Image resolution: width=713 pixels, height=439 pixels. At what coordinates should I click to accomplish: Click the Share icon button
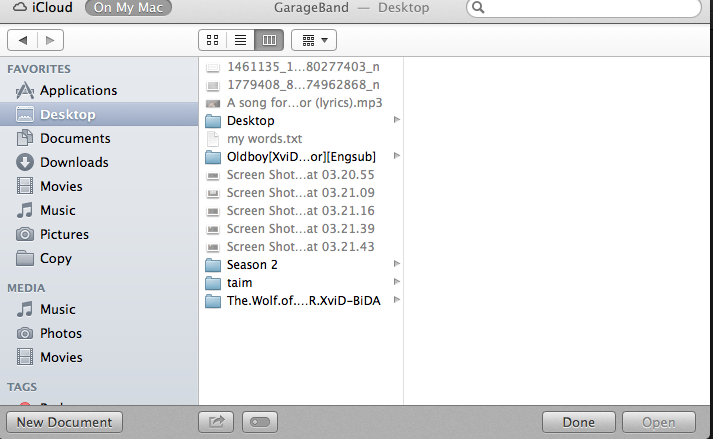[216, 422]
